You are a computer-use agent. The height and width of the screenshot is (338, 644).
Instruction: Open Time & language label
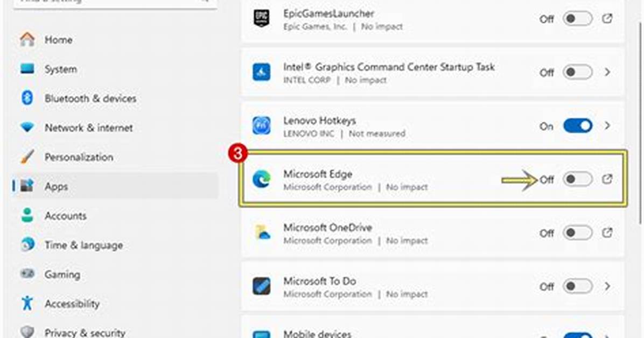point(84,245)
